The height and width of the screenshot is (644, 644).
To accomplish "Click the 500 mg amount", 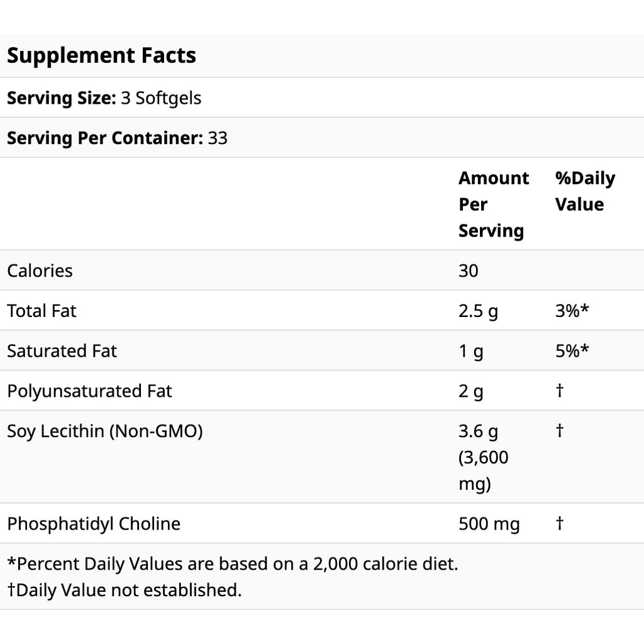I will click(x=489, y=523).
